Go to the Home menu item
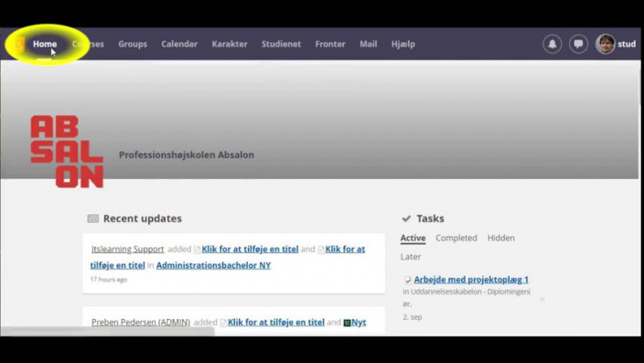 [x=45, y=44]
